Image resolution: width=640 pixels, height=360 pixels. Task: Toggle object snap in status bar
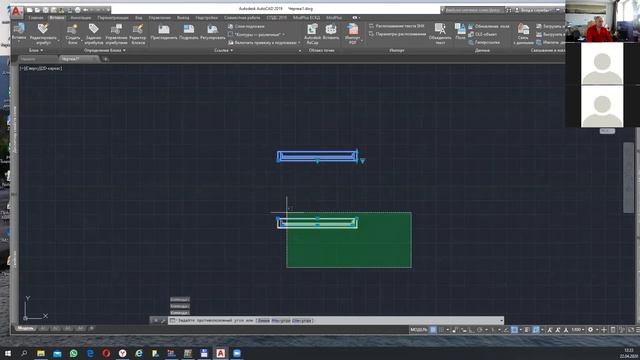[515, 329]
